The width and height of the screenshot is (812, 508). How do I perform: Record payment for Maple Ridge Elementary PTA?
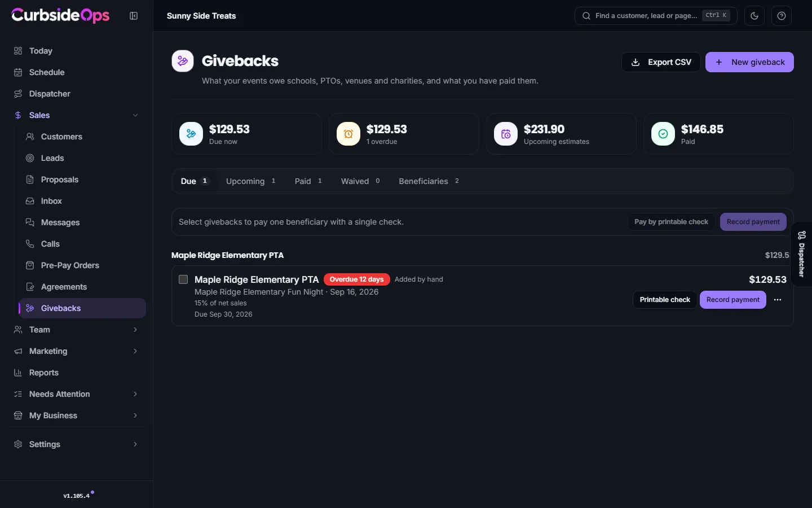[x=733, y=300]
